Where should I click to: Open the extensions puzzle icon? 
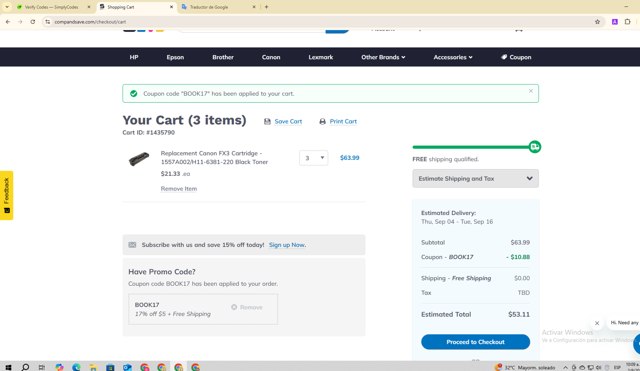point(628,22)
